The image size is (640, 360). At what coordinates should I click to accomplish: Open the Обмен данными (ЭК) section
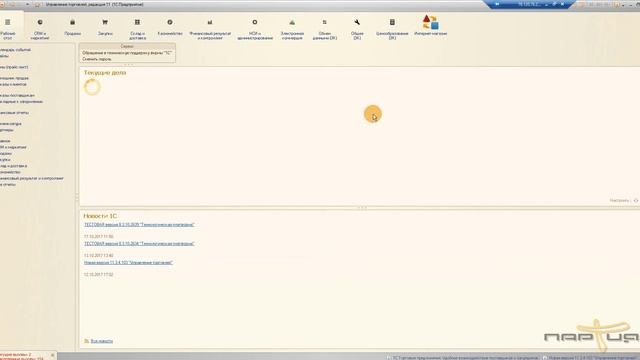point(325,29)
